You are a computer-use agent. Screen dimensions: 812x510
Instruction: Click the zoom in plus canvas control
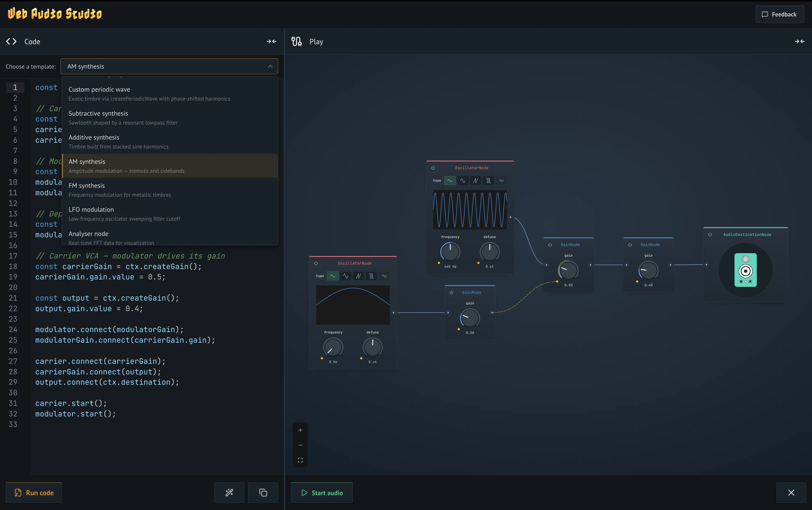click(300, 430)
